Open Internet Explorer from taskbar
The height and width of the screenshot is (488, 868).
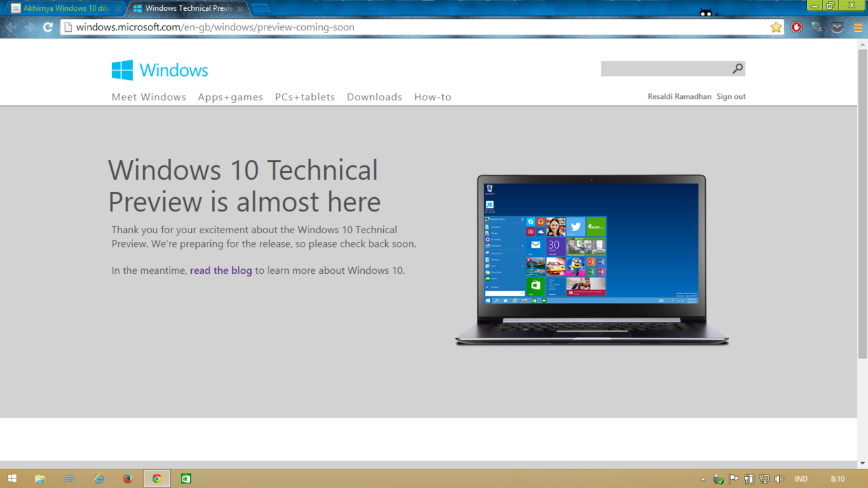[x=99, y=479]
